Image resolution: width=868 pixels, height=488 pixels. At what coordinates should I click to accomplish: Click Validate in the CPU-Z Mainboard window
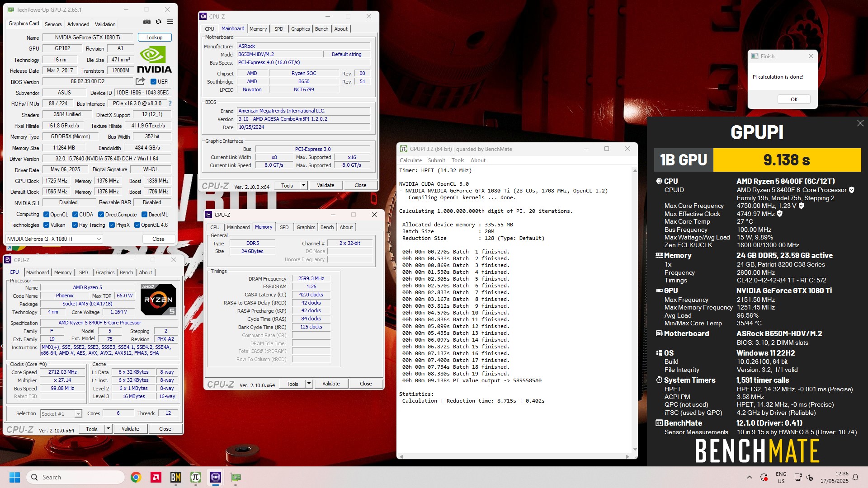pyautogui.click(x=325, y=185)
